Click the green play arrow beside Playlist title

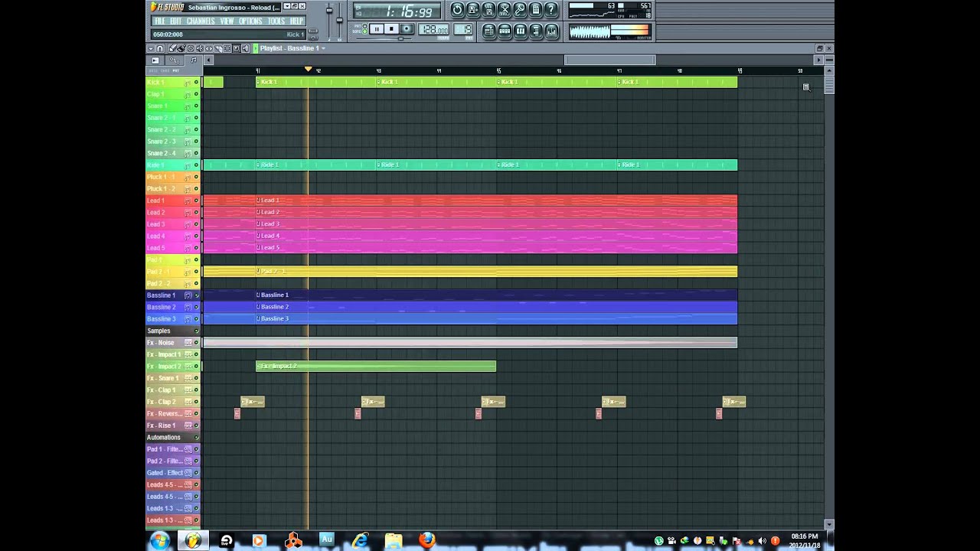(x=256, y=48)
